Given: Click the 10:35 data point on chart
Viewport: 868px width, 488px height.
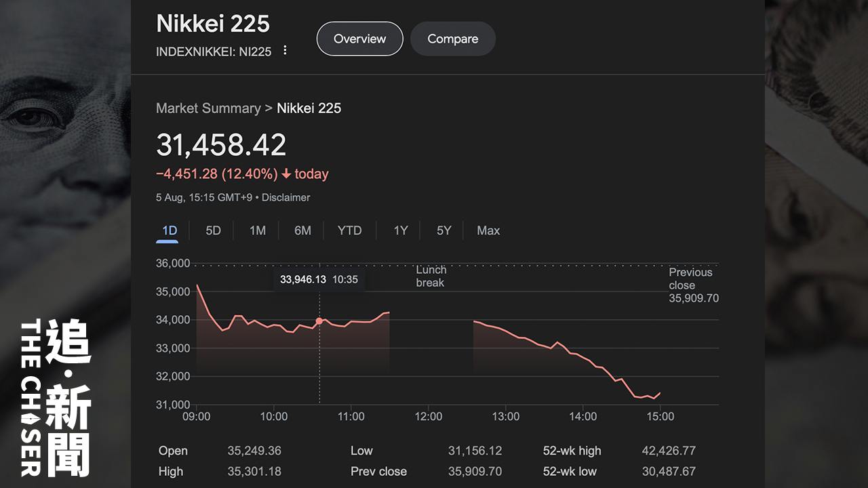Looking at the screenshot, I should tap(319, 321).
